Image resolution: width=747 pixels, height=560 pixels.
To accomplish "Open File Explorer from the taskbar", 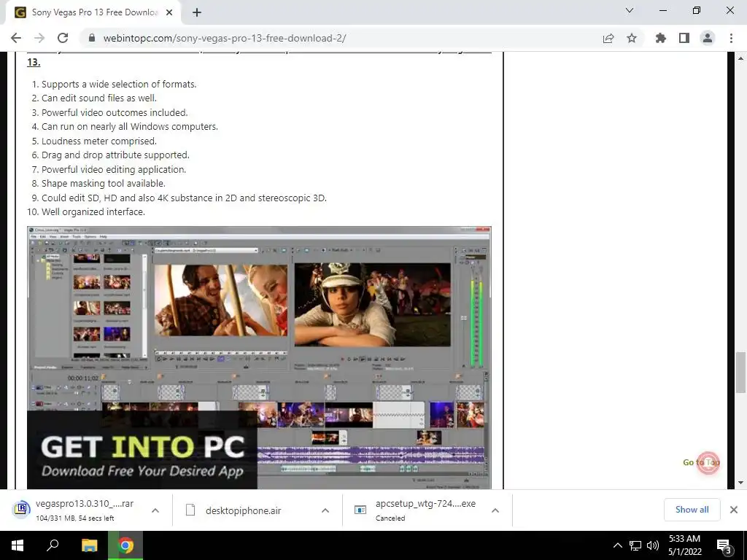I will tap(90, 545).
